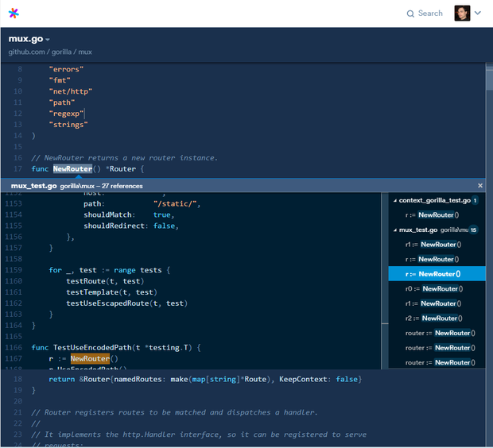This screenshot has width=493, height=448.
Task: Click TestUseEncodedPath function name
Action: [92, 348]
